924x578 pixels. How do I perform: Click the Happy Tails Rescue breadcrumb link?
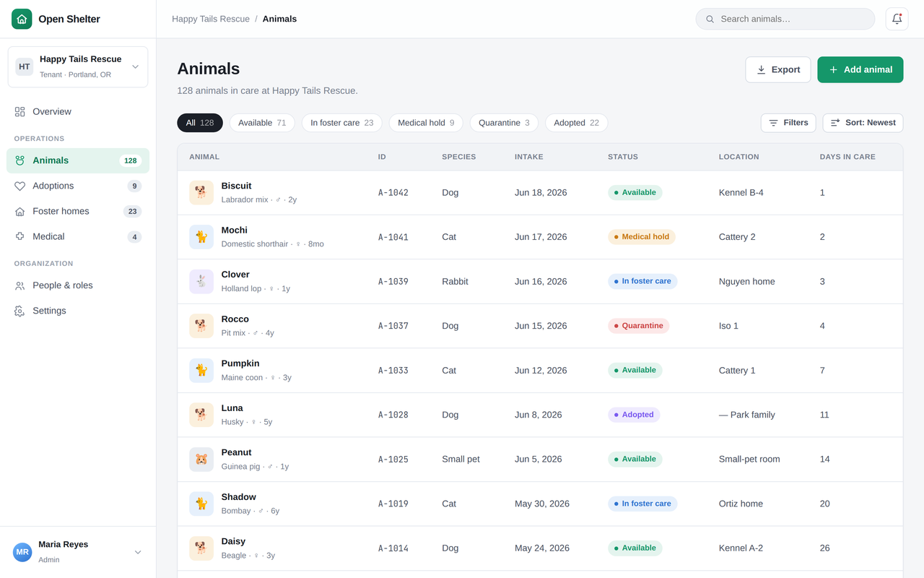(x=211, y=19)
